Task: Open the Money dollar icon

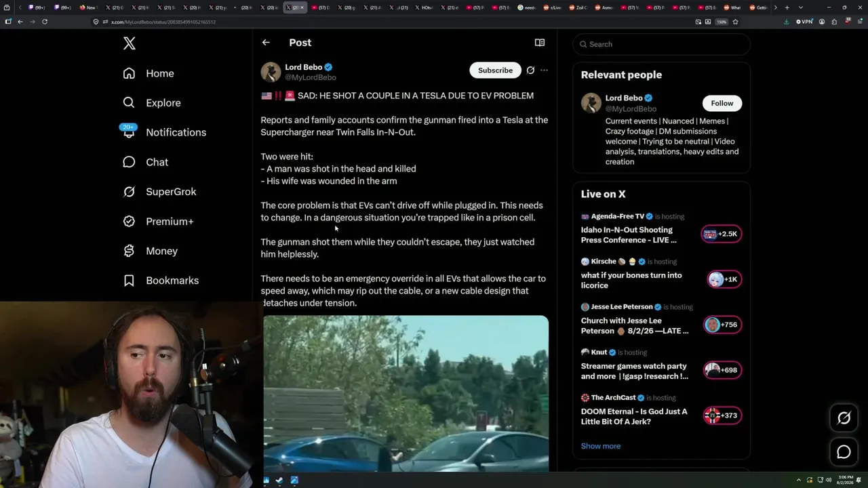Action: coord(129,251)
